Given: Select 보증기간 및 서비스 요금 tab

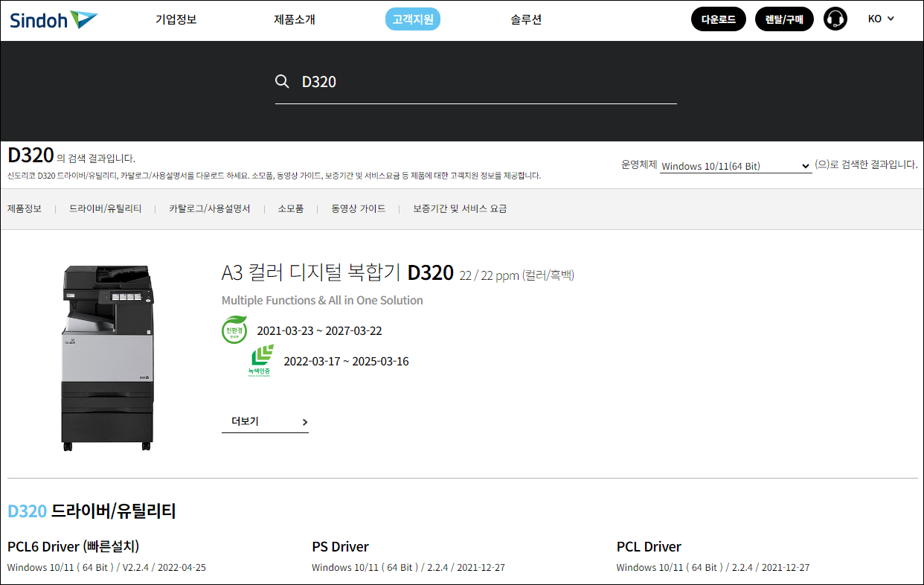Looking at the screenshot, I should 460,208.
